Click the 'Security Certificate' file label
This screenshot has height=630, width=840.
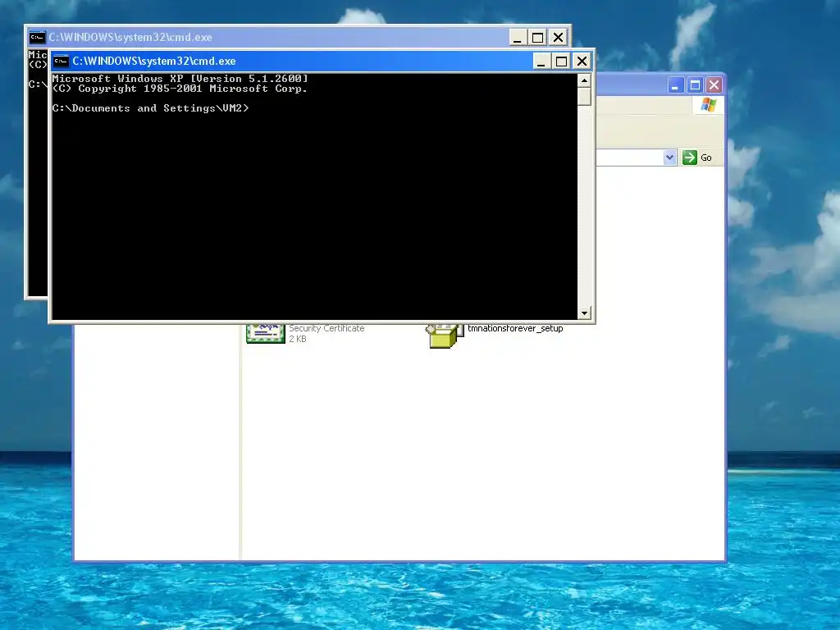click(326, 328)
